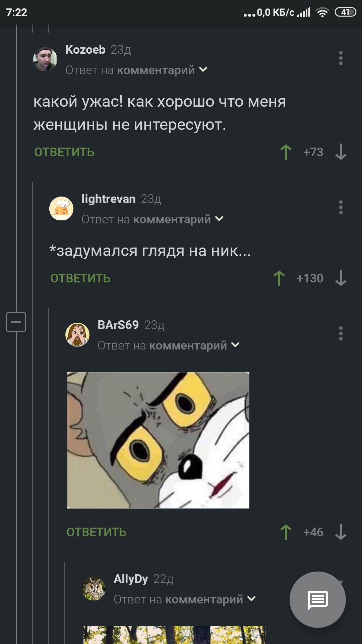Image resolution: width=362 pixels, height=644 pixels.
Task: Open three-dot menu on lightrevan's comment
Action: tap(341, 207)
